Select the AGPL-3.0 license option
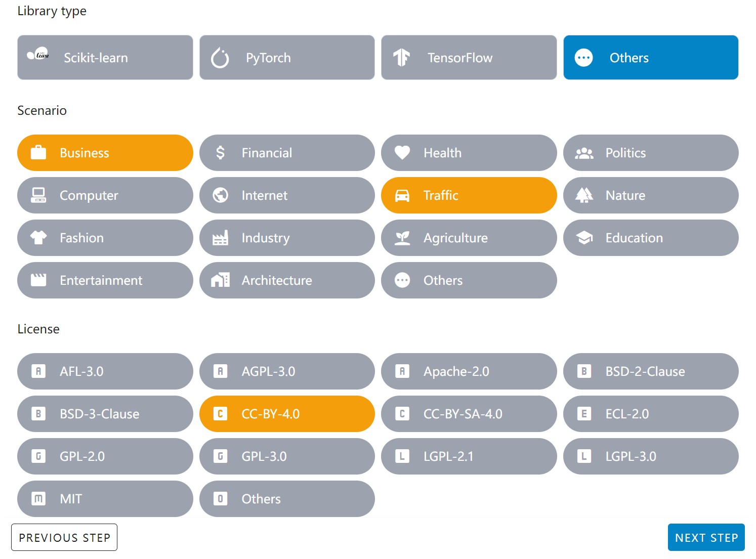Image resolution: width=756 pixels, height=559 pixels. (287, 371)
